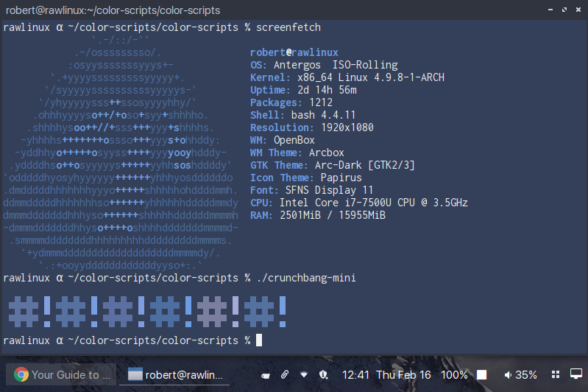The height and width of the screenshot is (392, 588).
Task: Maximize the terminal window
Action: pos(564,10)
